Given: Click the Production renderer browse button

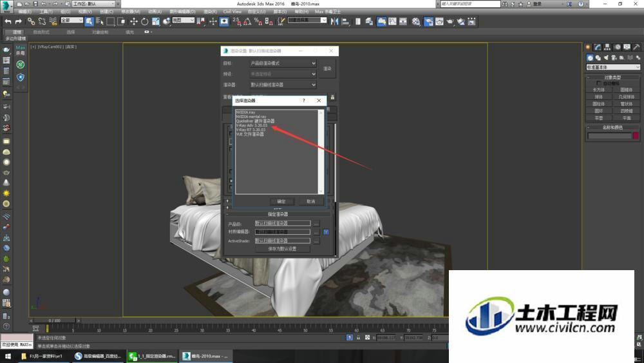Looking at the screenshot, I should 316,224.
